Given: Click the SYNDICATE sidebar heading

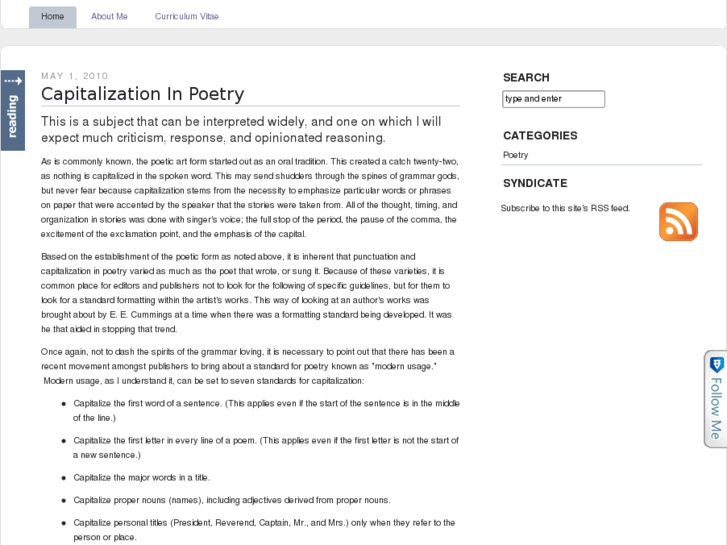Looking at the screenshot, I should (535, 183).
